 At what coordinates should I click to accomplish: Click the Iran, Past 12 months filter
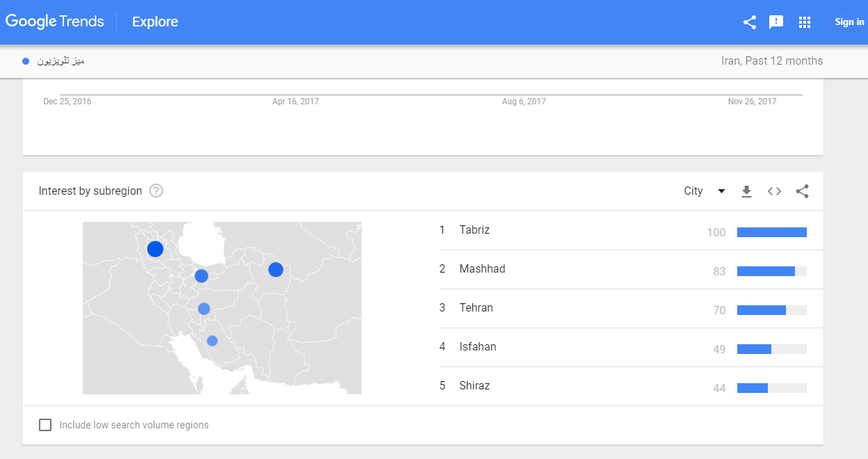click(x=772, y=61)
